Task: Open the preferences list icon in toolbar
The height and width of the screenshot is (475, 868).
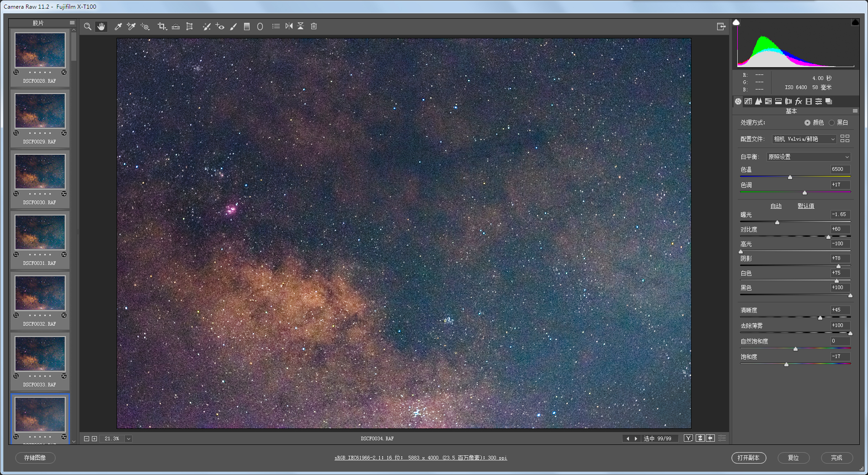Action: 276,26
